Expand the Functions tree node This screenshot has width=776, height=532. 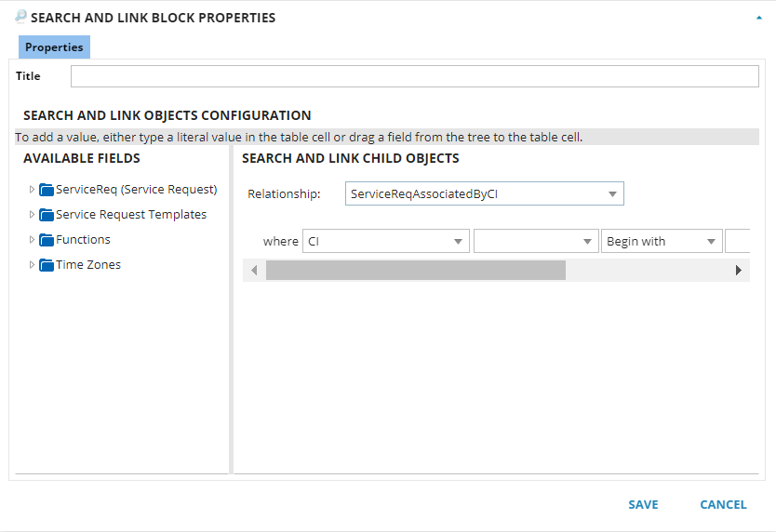coord(32,240)
